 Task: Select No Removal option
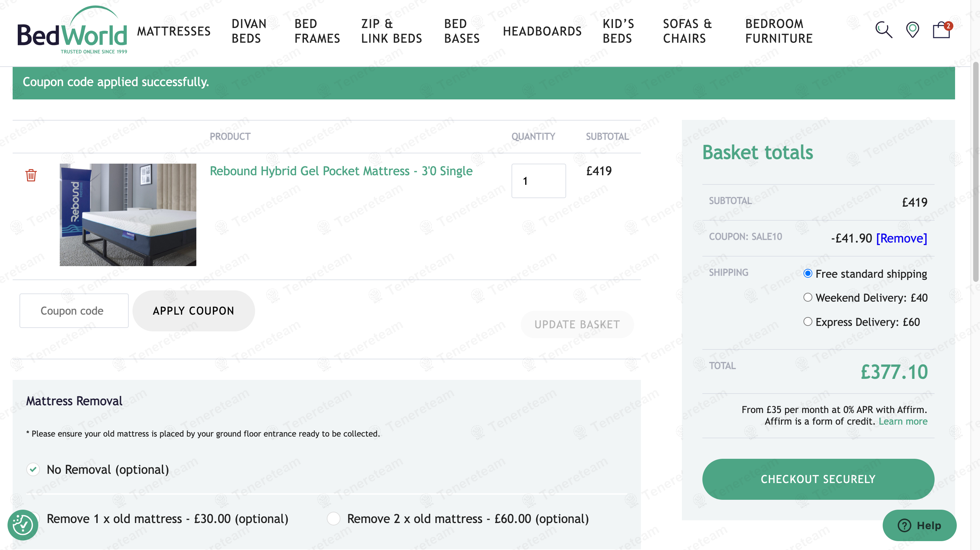click(x=33, y=469)
